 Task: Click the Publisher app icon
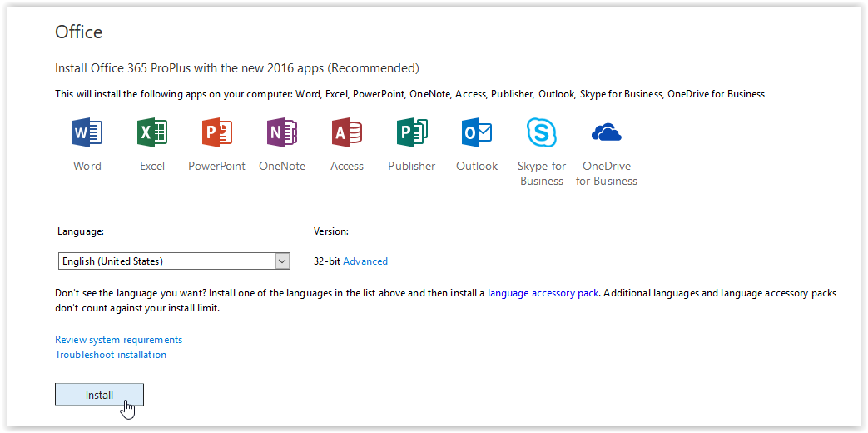click(412, 132)
